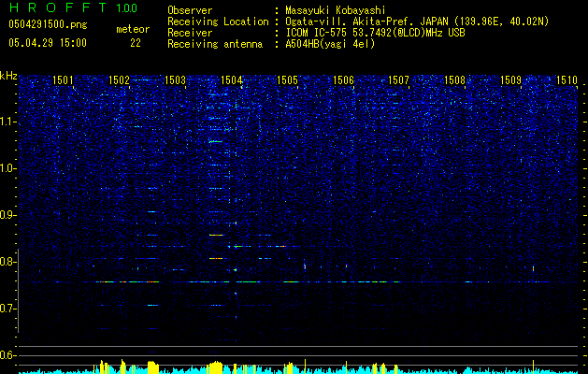This screenshot has height=374, width=588.
Task: Select the ICOM IC-575 receiver description
Action: [375, 33]
